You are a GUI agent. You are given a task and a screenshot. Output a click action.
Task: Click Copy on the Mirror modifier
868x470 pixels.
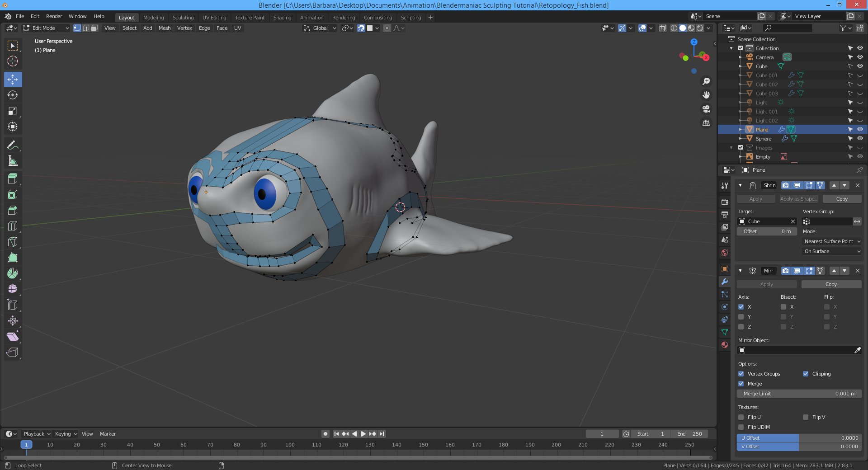831,284
